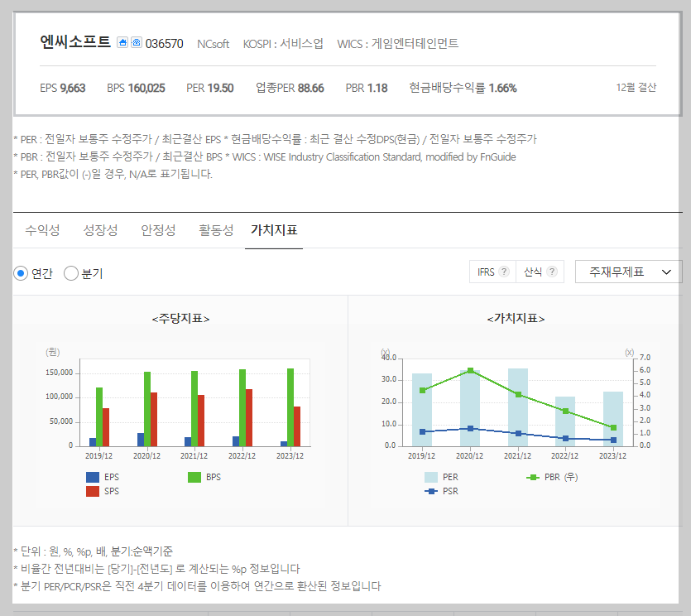Click the <가치지표> chart title
The image size is (691, 616).
516,318
